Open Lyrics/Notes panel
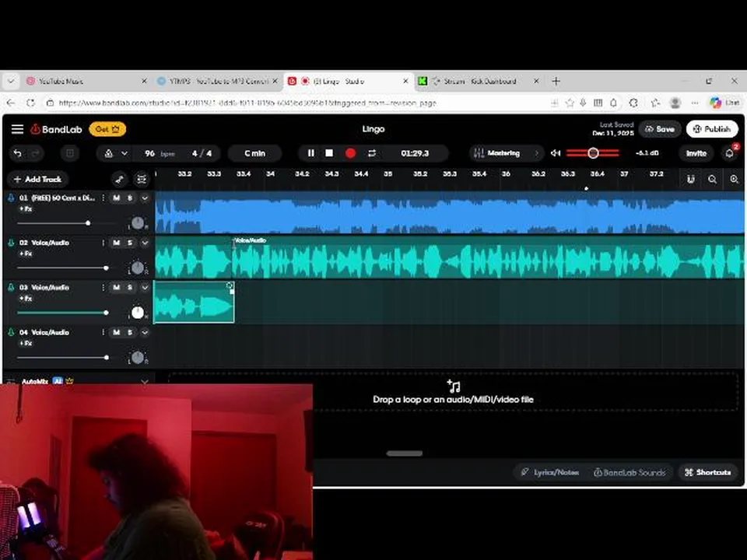747x560 pixels. 550,472
